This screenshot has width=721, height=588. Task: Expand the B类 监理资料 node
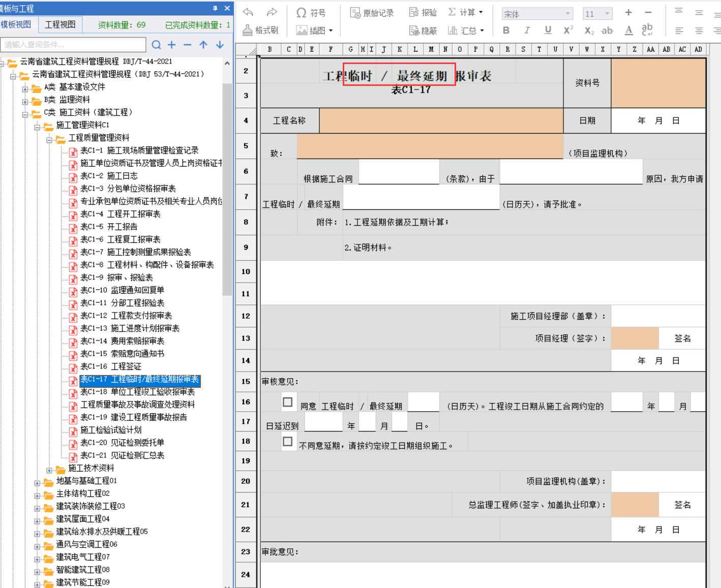click(x=25, y=102)
